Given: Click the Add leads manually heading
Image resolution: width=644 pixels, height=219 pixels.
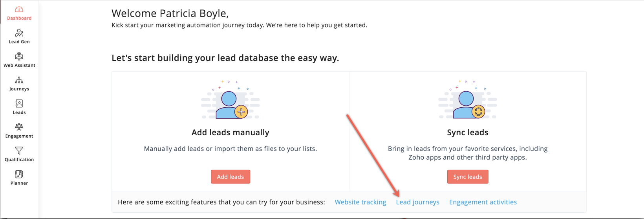Looking at the screenshot, I should (231, 133).
